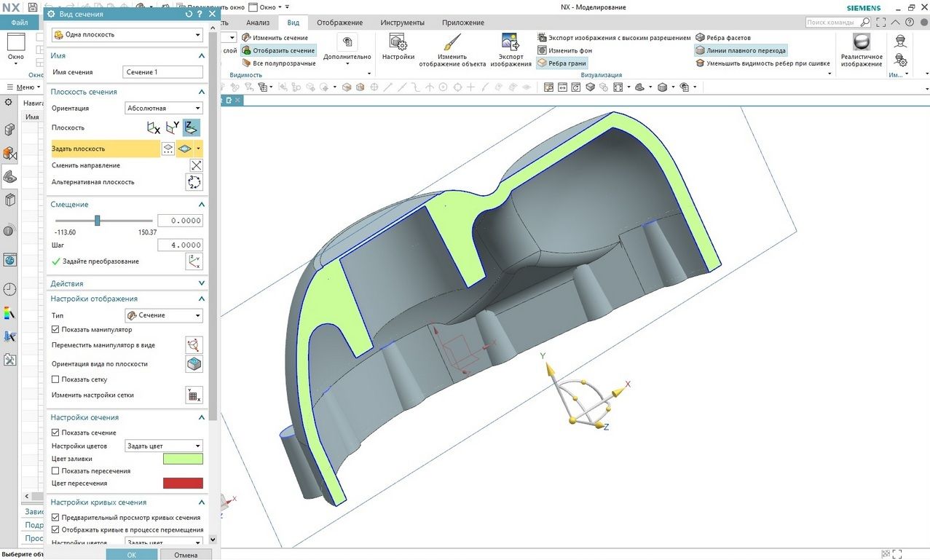This screenshot has width=930, height=560.
Task: Switch to the Анализ ribbon tab
Action: pos(258,23)
